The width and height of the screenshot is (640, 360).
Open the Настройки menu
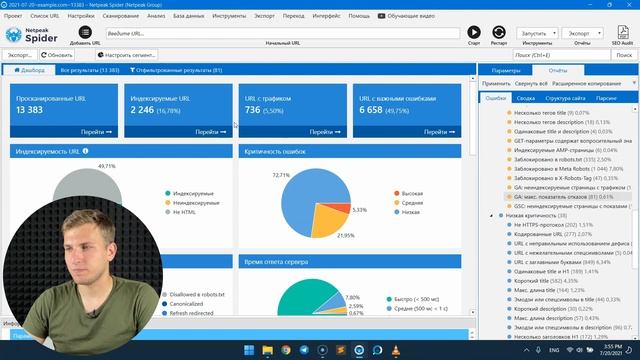[x=81, y=16]
